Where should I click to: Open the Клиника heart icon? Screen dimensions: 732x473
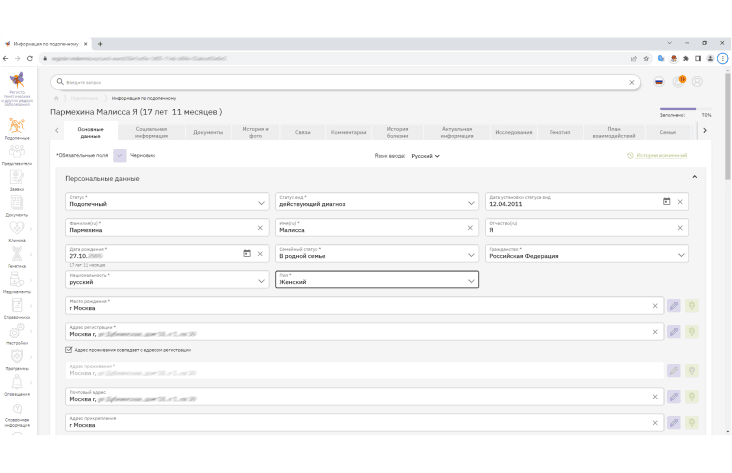pos(17,228)
